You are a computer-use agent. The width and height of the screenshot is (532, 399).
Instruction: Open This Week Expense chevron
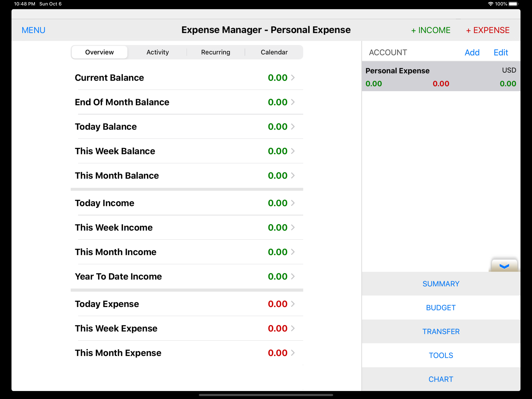[293, 328]
